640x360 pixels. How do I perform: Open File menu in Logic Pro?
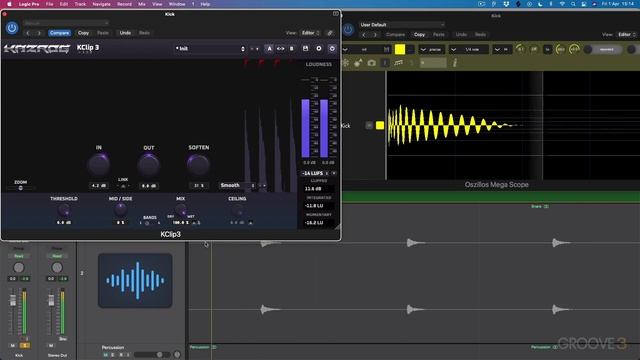(49, 4)
